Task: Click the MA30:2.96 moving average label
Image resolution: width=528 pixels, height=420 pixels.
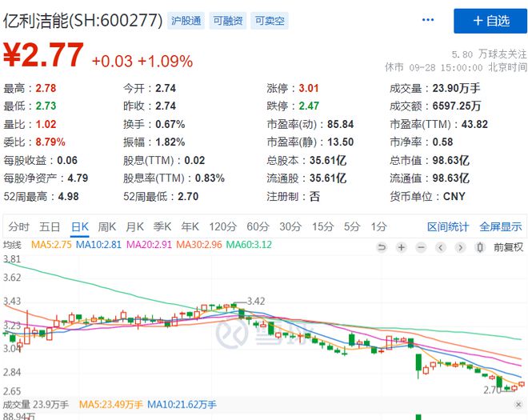Action: [x=199, y=245]
